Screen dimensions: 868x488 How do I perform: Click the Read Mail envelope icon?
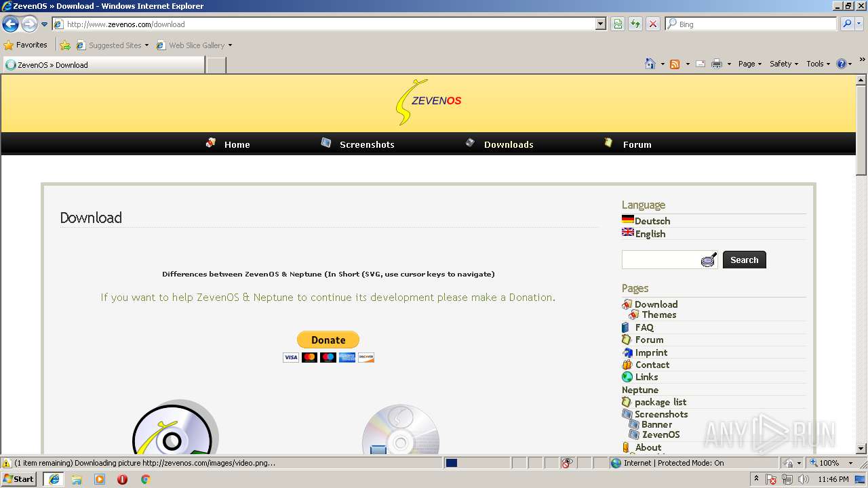tap(701, 64)
